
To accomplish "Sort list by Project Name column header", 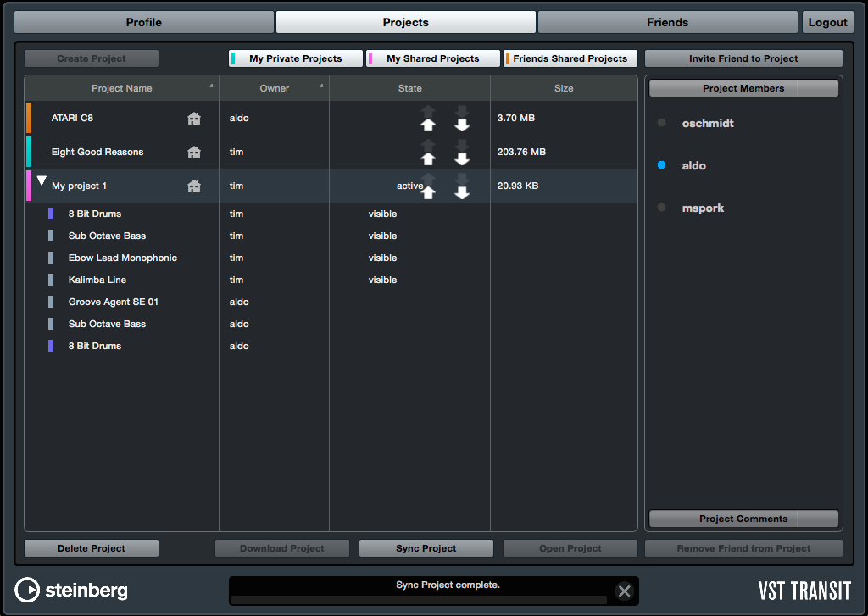I will 122,88.
